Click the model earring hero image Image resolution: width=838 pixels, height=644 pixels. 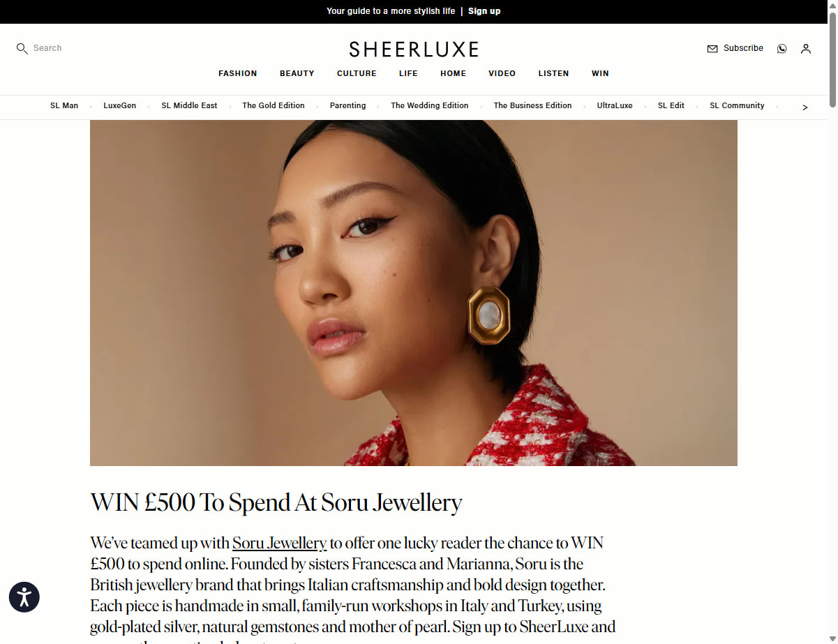pyautogui.click(x=414, y=293)
